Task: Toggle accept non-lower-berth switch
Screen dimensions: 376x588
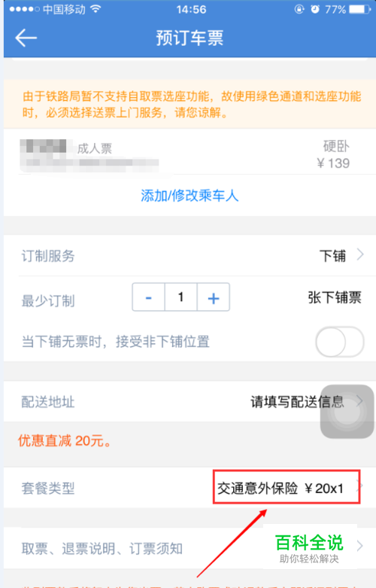Action: click(340, 342)
